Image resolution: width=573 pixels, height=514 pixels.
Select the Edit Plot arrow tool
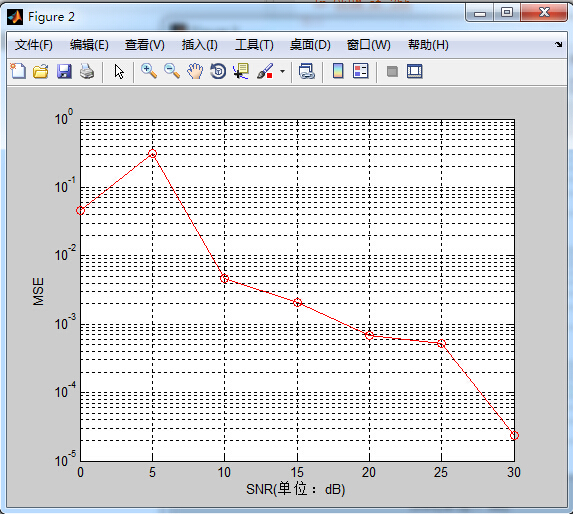(119, 72)
